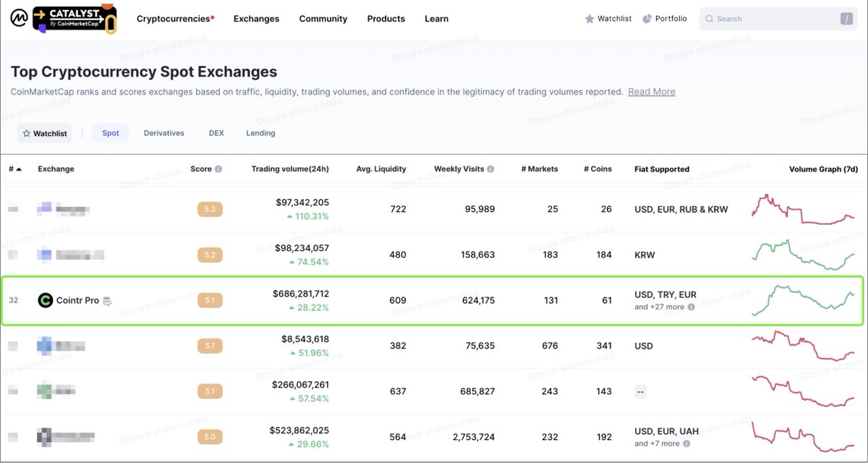Image resolution: width=868 pixels, height=463 pixels.
Task: Open the Cryptocurrencies menu
Action: click(175, 19)
